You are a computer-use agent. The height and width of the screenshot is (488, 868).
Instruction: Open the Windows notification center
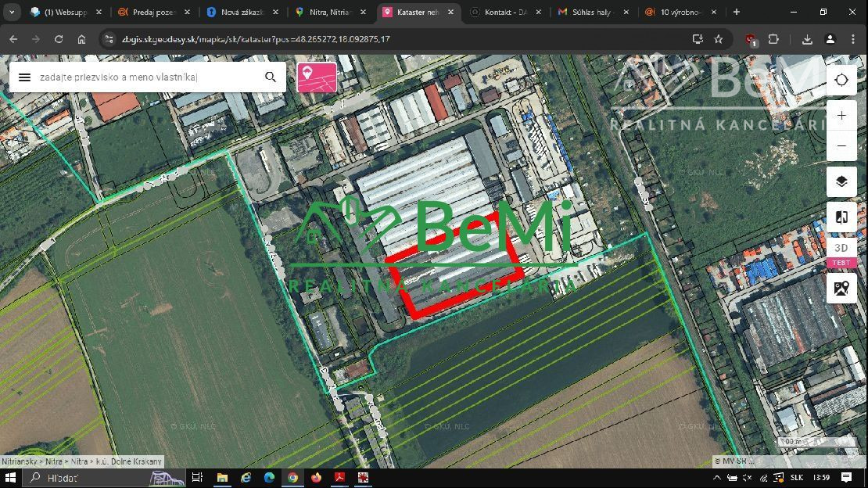click(846, 478)
